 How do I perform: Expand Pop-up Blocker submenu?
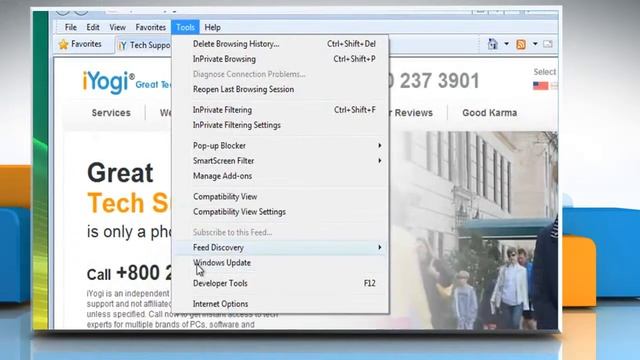(281, 145)
